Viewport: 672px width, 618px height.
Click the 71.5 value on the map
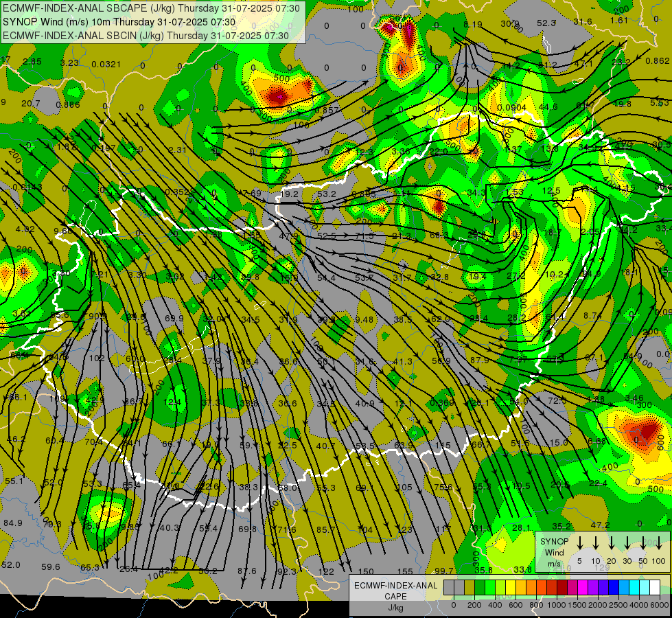364,236
